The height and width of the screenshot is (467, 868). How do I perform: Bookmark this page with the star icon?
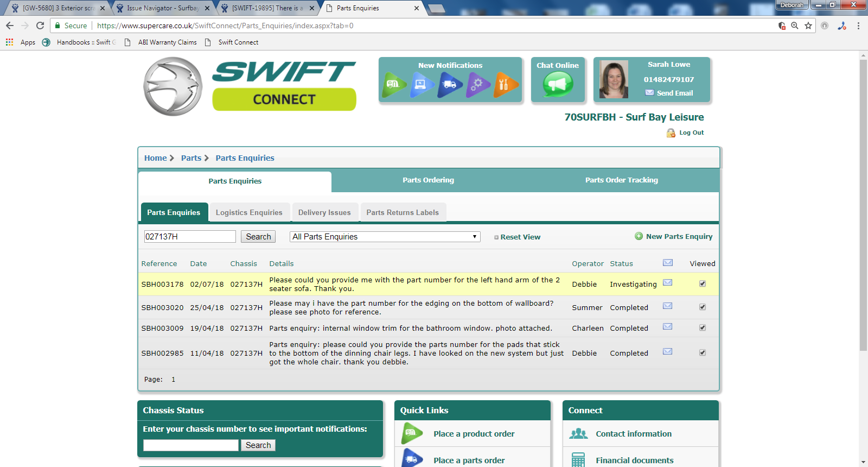pyautogui.click(x=808, y=26)
